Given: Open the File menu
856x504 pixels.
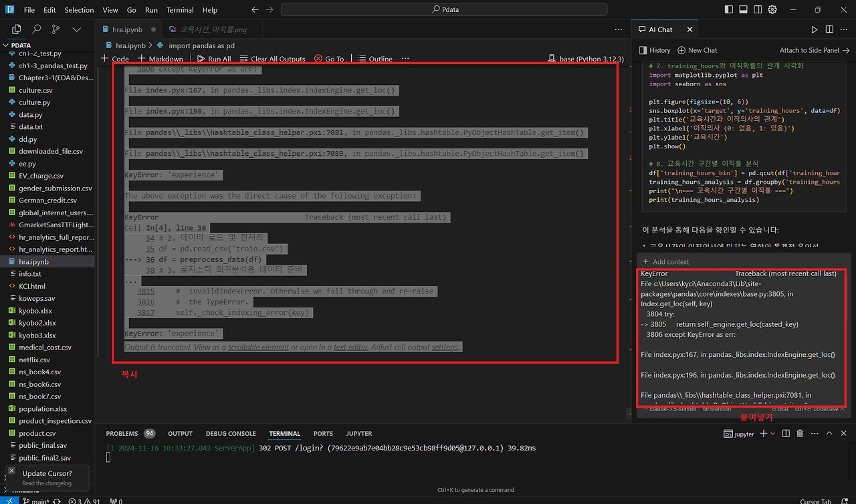Looking at the screenshot, I should [x=29, y=10].
